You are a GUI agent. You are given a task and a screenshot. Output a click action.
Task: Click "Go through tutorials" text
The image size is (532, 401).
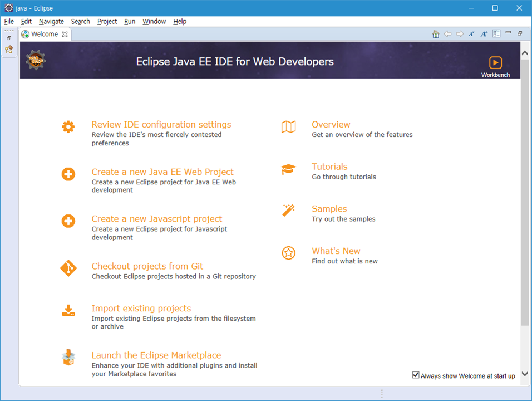[344, 177]
